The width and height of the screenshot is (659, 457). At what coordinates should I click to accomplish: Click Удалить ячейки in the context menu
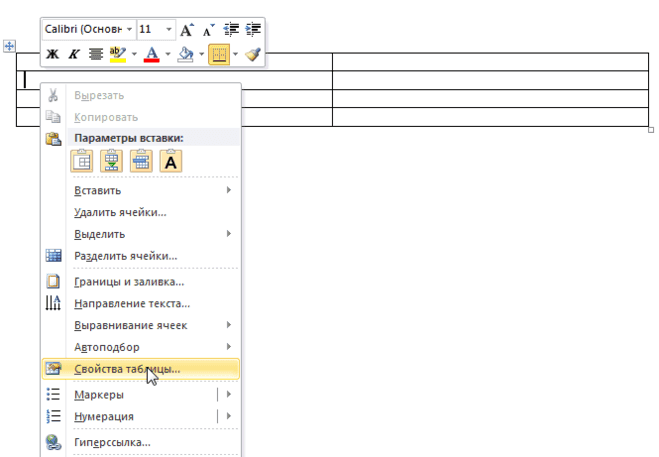point(120,212)
